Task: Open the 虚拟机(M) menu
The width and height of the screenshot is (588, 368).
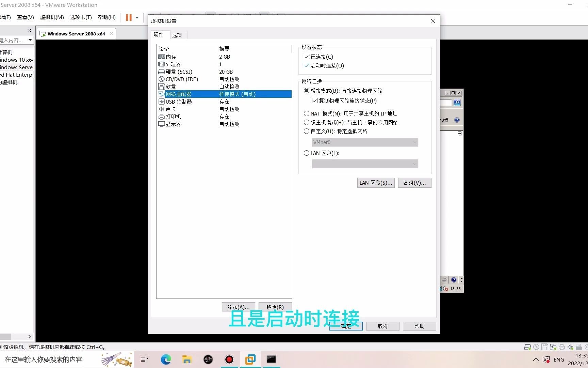Action: [x=52, y=17]
